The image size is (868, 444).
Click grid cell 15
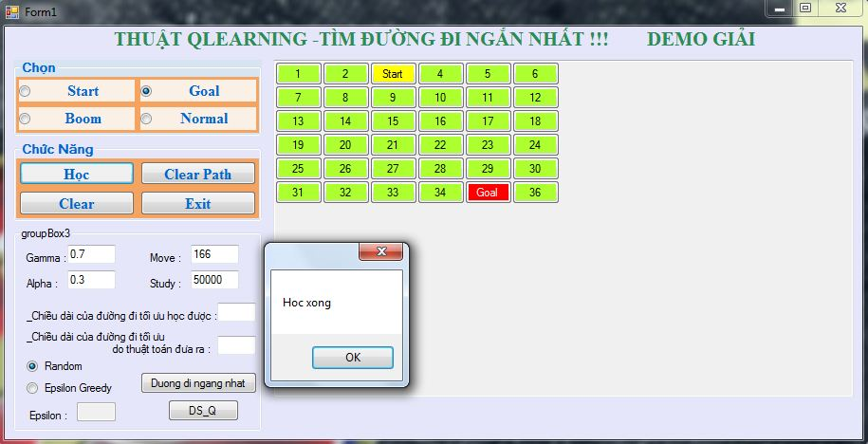coord(393,121)
